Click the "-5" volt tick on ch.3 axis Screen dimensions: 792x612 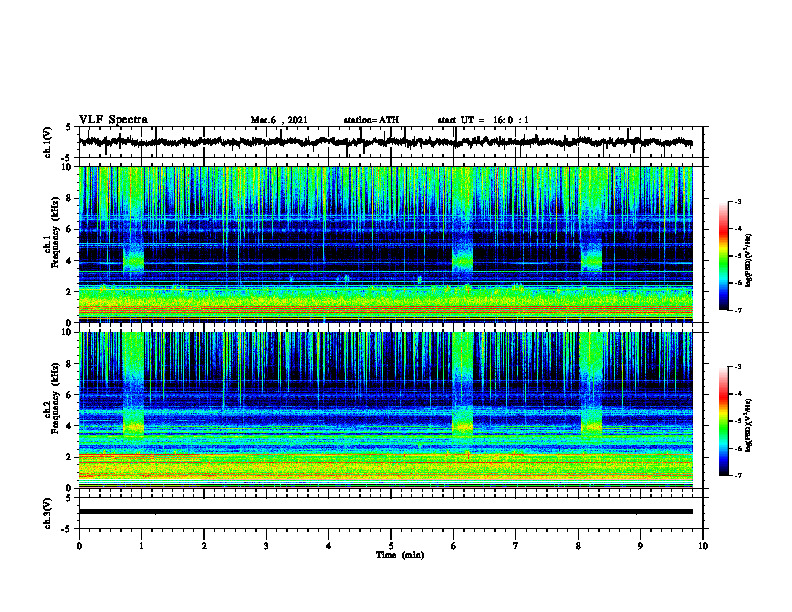[67, 529]
